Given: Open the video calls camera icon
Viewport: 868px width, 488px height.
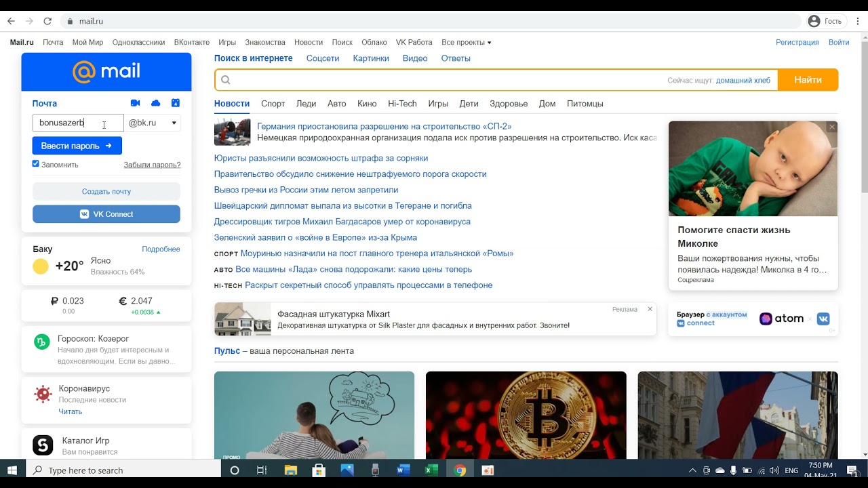Looking at the screenshot, I should [135, 103].
